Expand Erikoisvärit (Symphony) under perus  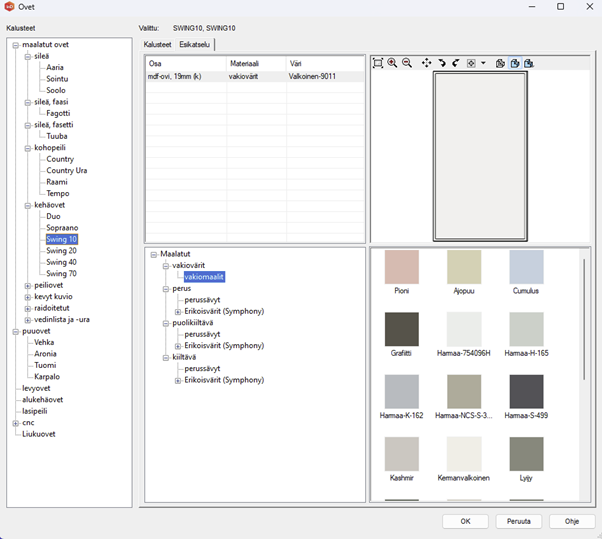[178, 311]
